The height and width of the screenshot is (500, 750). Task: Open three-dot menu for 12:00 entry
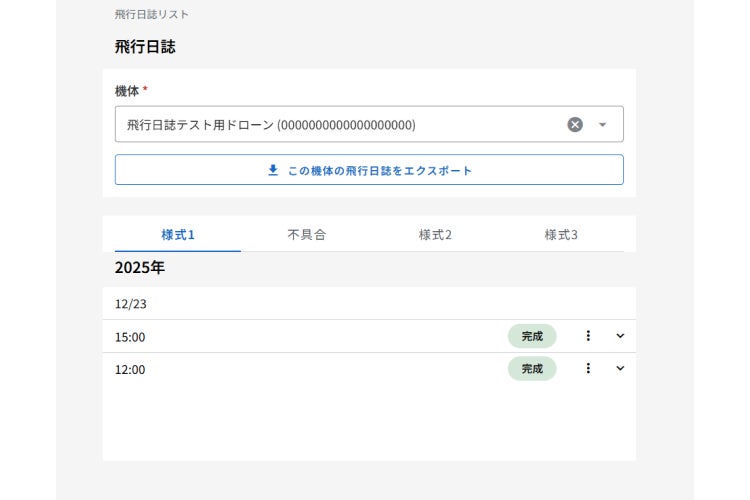click(588, 368)
